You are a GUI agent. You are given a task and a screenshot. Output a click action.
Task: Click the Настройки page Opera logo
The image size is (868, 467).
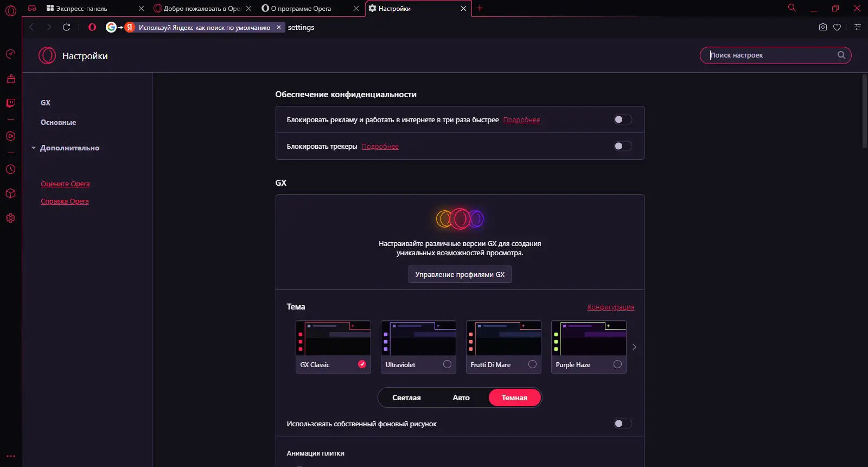(47, 55)
